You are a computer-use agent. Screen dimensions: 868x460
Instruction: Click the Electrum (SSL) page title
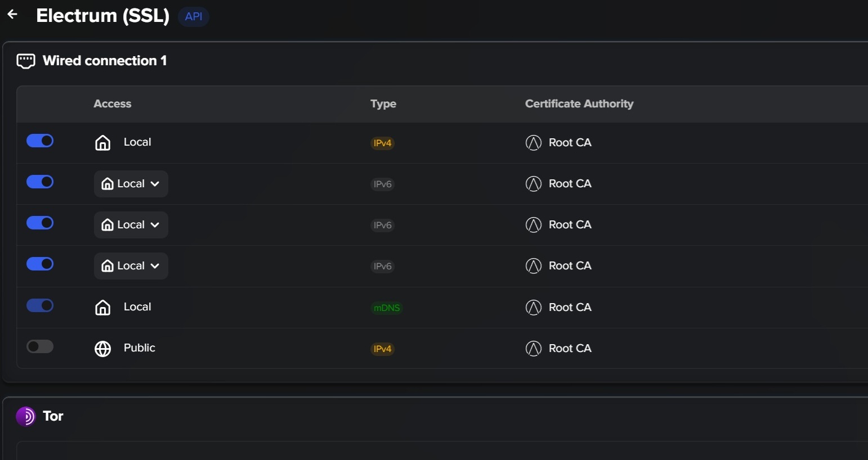[102, 16]
